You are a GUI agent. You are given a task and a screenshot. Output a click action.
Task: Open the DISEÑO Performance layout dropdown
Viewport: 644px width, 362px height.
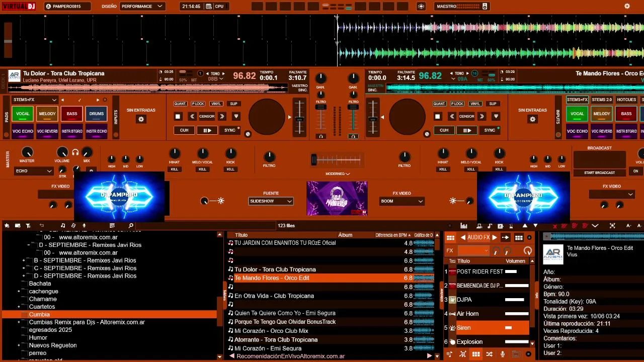[142, 6]
